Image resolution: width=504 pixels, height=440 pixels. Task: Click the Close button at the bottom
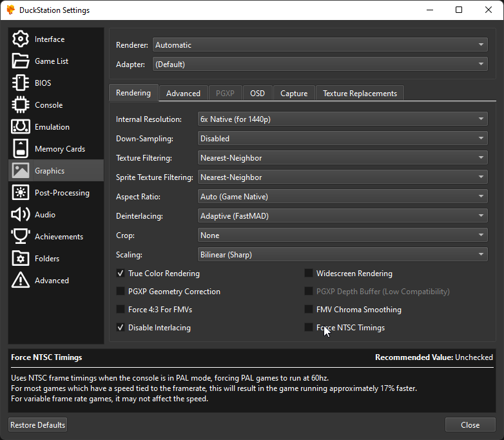coord(470,425)
